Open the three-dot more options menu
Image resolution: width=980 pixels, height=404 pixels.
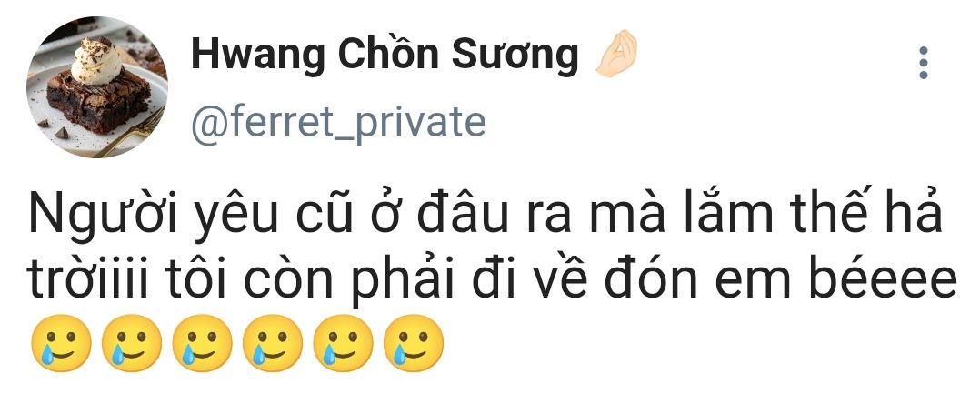(x=923, y=63)
